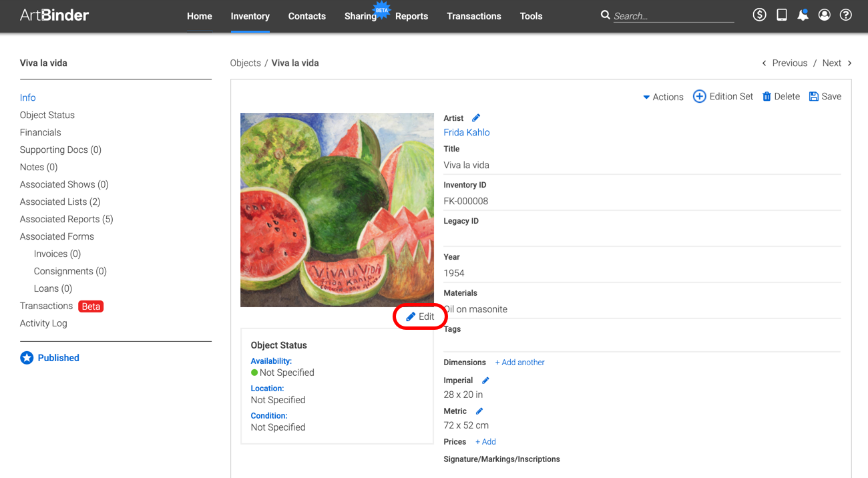Click the ArtBinder logo
Image resolution: width=868 pixels, height=478 pixels.
click(x=54, y=15)
